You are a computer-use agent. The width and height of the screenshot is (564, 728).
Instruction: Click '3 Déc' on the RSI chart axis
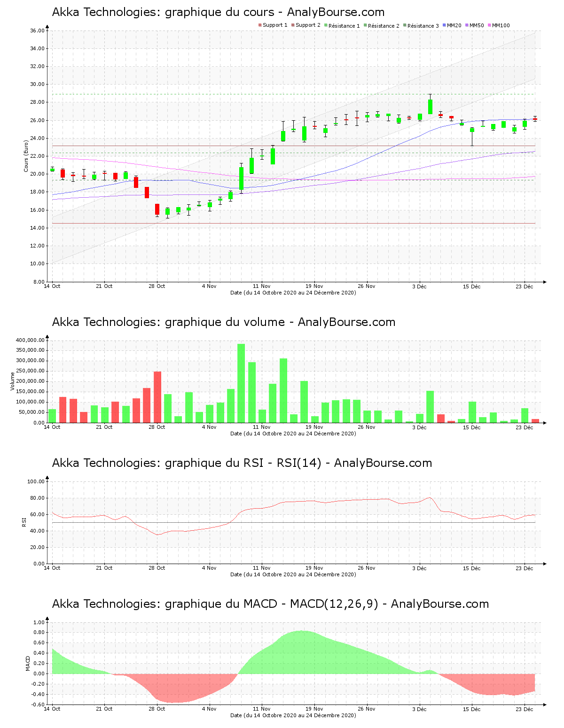click(419, 568)
